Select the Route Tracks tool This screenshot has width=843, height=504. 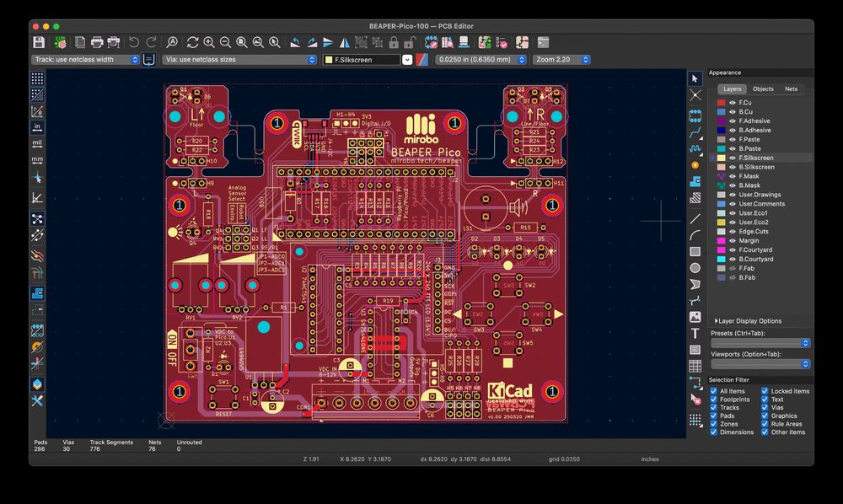click(695, 132)
